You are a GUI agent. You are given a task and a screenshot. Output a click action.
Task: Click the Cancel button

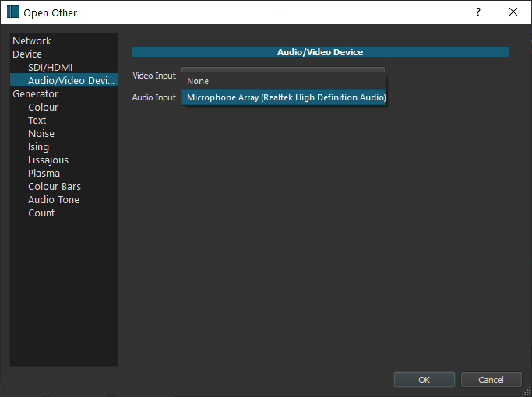(x=491, y=380)
